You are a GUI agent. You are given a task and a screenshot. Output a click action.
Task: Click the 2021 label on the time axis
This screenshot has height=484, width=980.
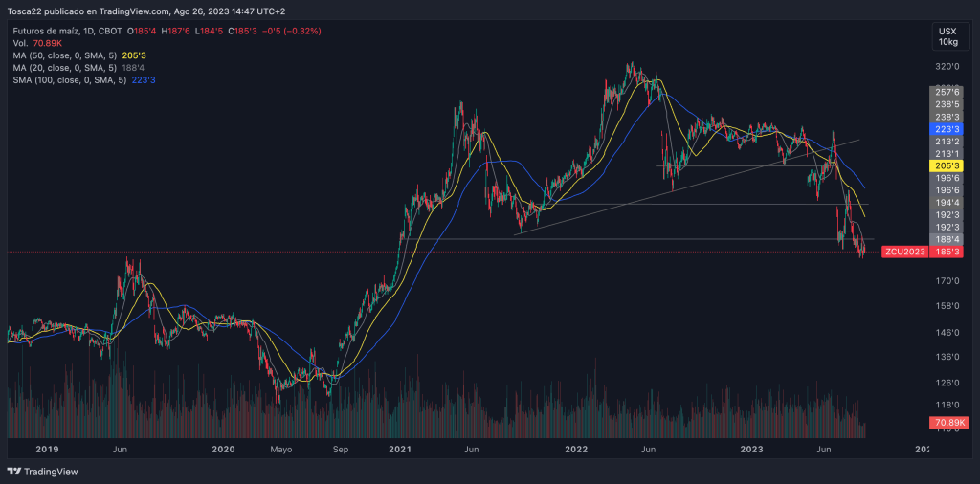[x=400, y=448]
